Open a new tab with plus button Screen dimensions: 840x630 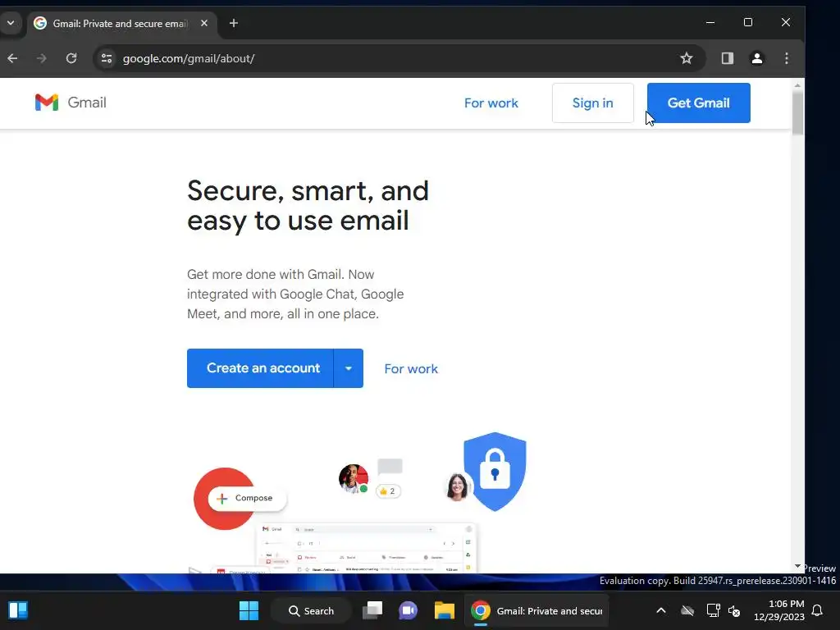pos(234,23)
